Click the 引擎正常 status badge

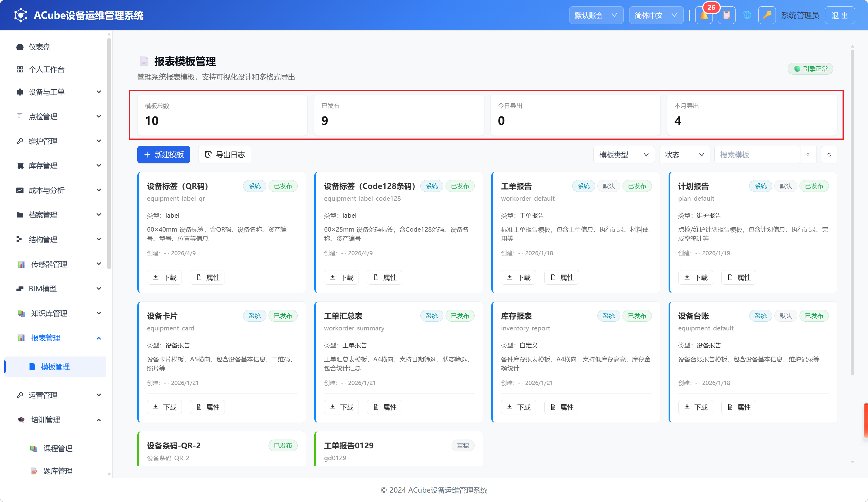pos(810,69)
